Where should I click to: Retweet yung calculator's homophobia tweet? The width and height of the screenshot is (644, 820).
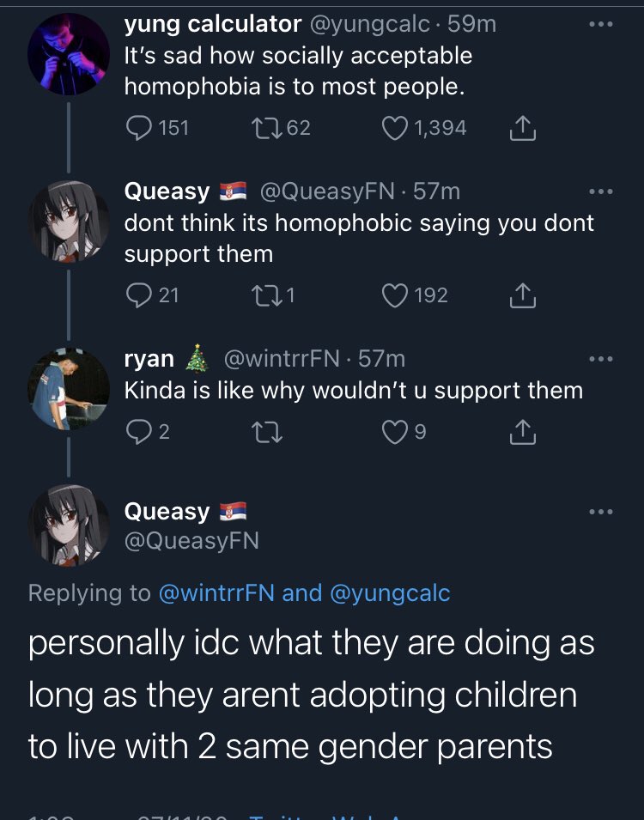pos(263,128)
